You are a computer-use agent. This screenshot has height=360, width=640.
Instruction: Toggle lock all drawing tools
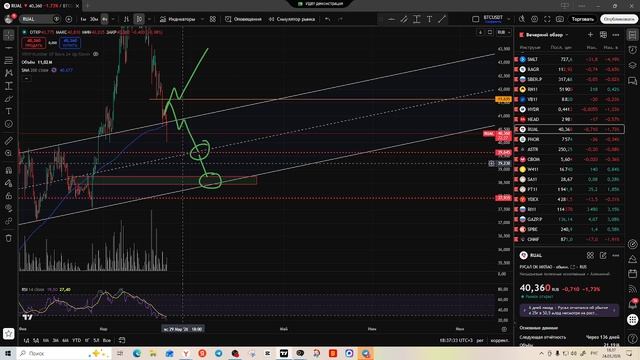pyautogui.click(x=9, y=196)
